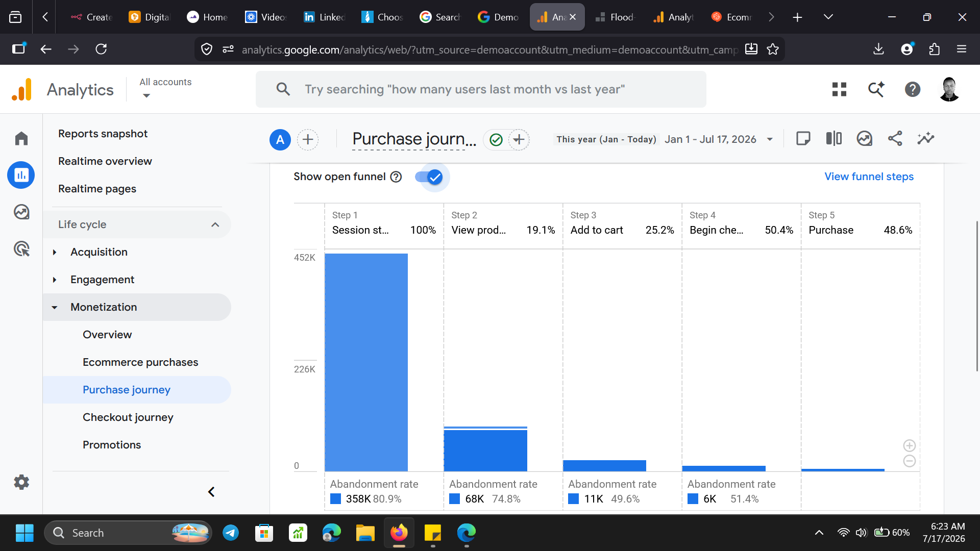Open the list all tabs dropdown arrow
Viewport: 980px width, 551px height.
tap(828, 17)
